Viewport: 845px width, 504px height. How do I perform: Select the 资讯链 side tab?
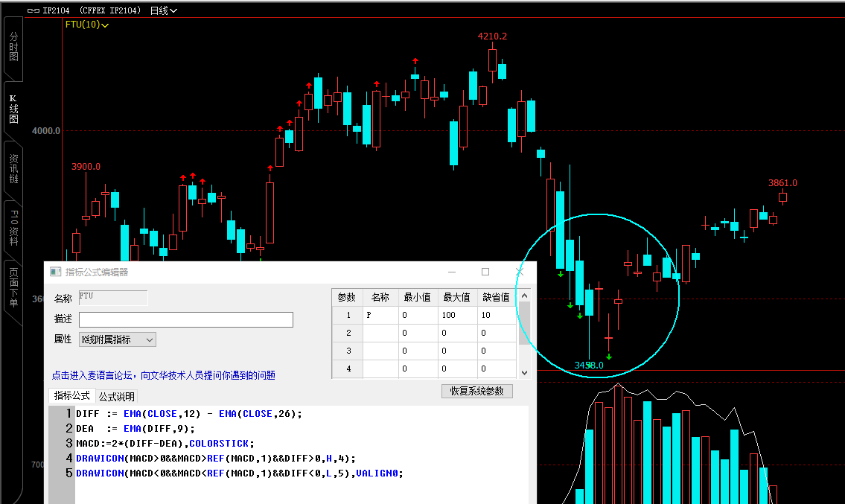click(13, 169)
